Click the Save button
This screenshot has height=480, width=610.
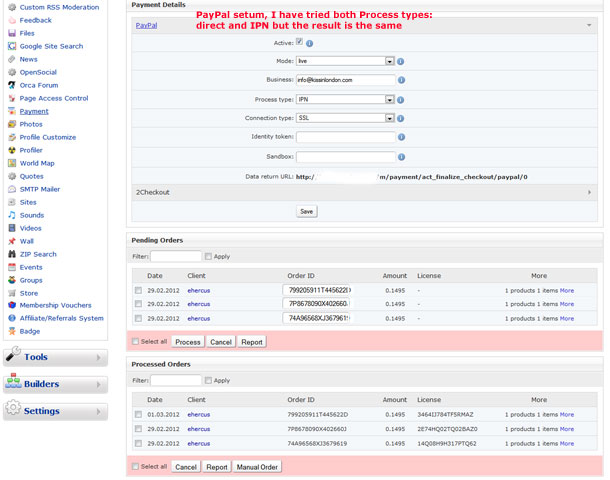coord(307,211)
